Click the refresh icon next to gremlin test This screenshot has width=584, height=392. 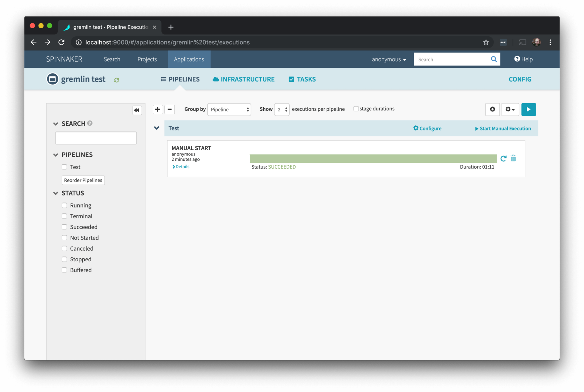coord(116,80)
